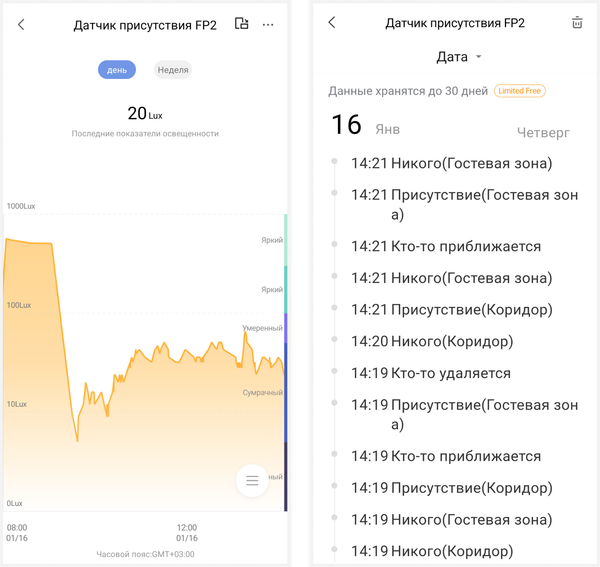
Task: Switch to the 'Неделя' week view tab
Action: pos(173,70)
